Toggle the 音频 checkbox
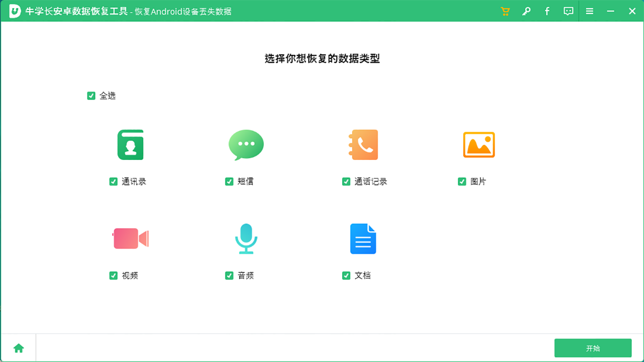The image size is (644, 362). [229, 276]
